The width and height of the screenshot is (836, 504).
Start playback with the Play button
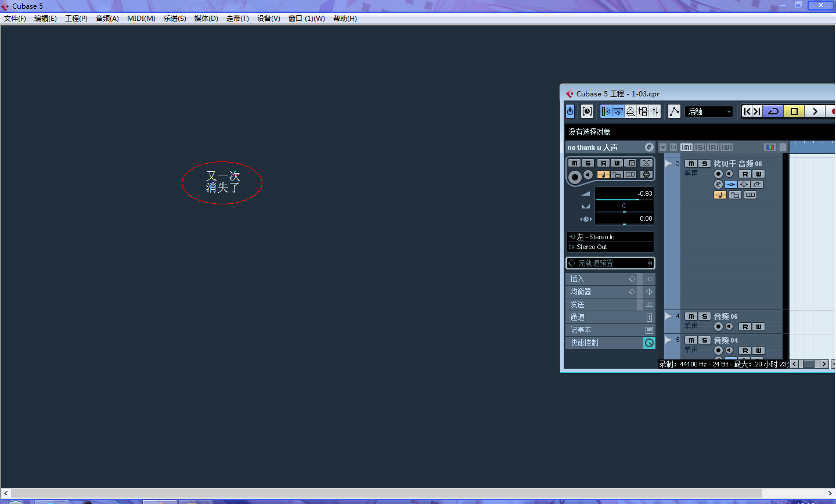coord(815,111)
